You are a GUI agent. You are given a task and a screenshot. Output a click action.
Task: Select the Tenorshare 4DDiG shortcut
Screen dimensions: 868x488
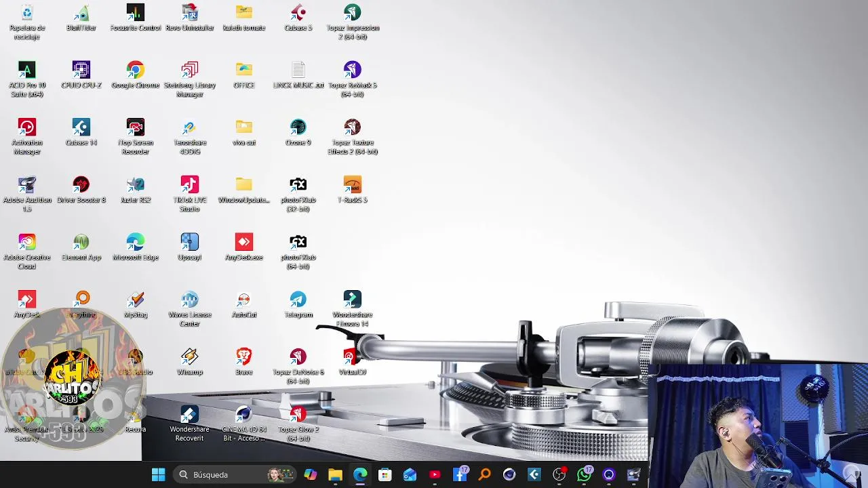[190, 136]
